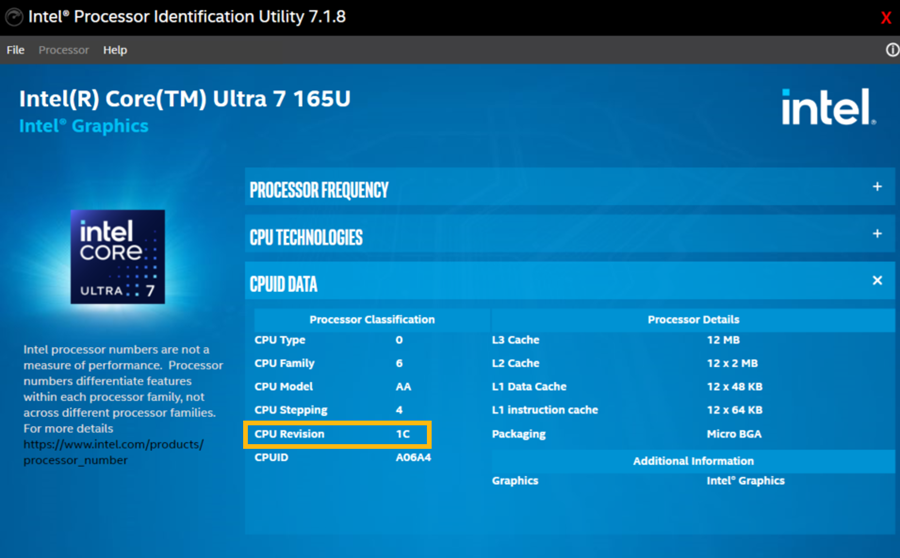This screenshot has width=900, height=558.
Task: Click the L3 Cache label
Action: click(515, 340)
